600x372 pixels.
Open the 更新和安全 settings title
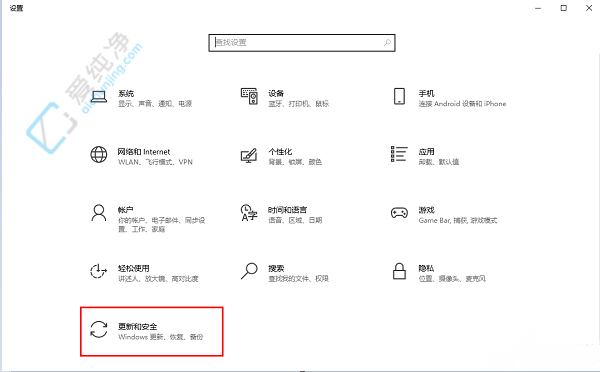[x=137, y=326]
